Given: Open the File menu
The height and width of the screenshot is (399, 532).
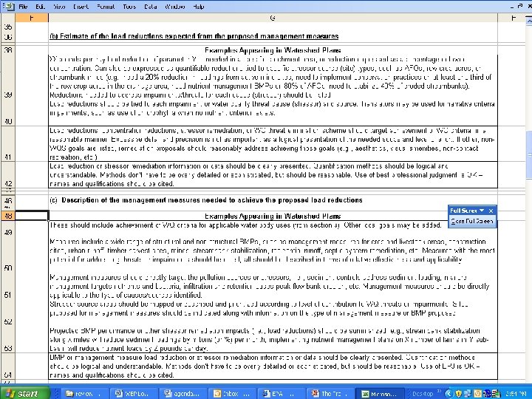Looking at the screenshot, I should [23, 7].
